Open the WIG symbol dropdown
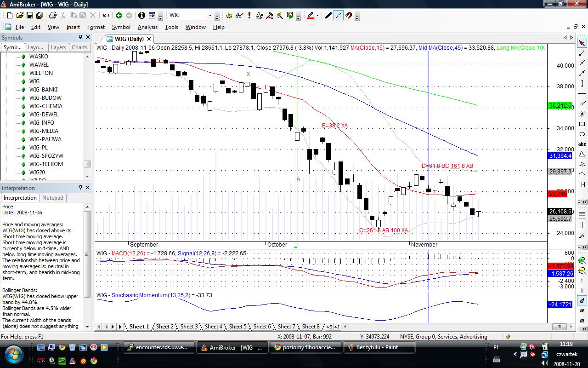The height and width of the screenshot is (368, 588). coord(210,16)
